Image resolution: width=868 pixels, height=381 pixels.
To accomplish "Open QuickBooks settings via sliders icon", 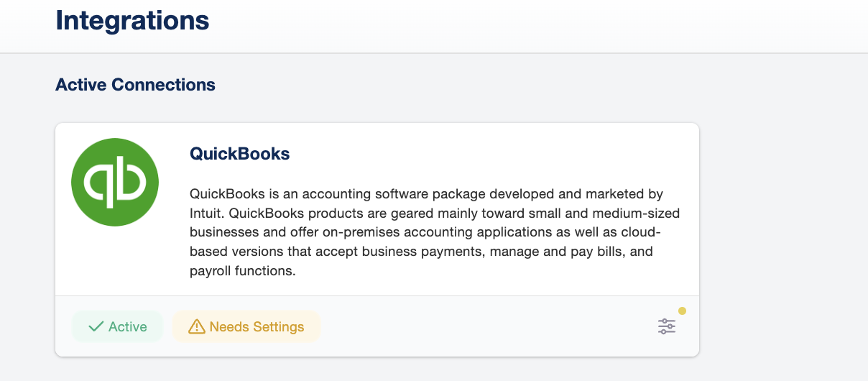I will (667, 326).
